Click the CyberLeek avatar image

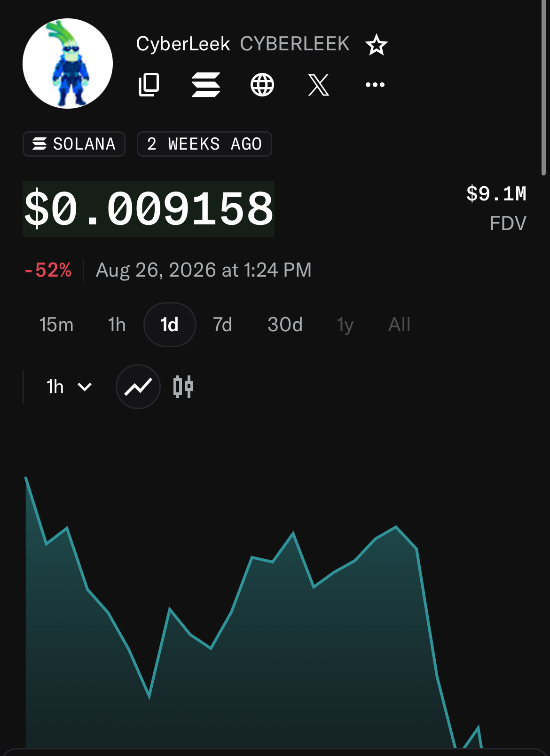(68, 64)
